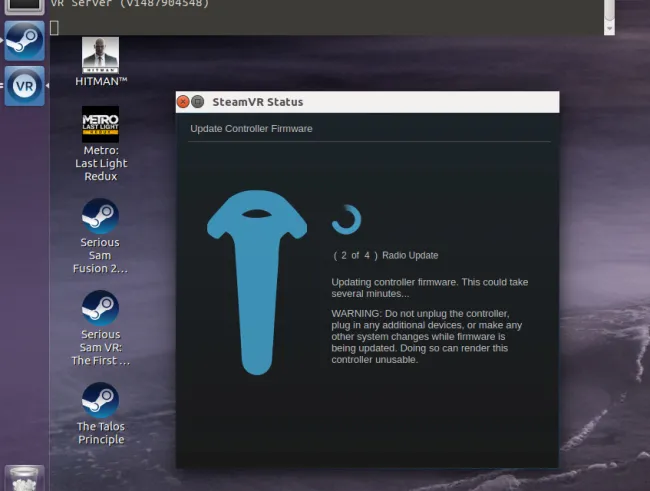Viewport: 650px width, 491px height.
Task: Open the Steam launcher icon
Action: (x=24, y=41)
